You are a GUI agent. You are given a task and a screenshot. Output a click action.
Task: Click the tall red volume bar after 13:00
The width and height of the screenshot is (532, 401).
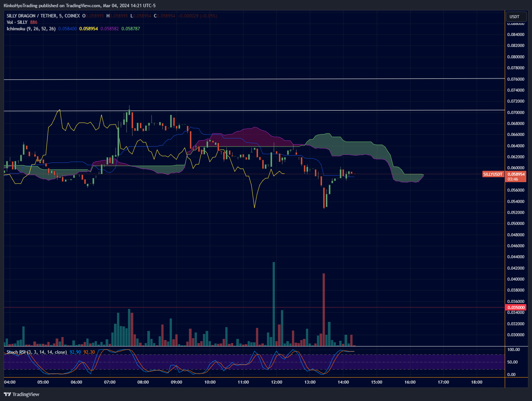pos(324,310)
